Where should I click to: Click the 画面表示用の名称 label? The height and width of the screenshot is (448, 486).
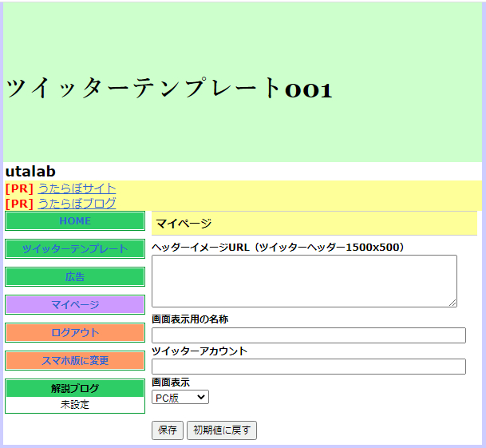click(x=190, y=319)
